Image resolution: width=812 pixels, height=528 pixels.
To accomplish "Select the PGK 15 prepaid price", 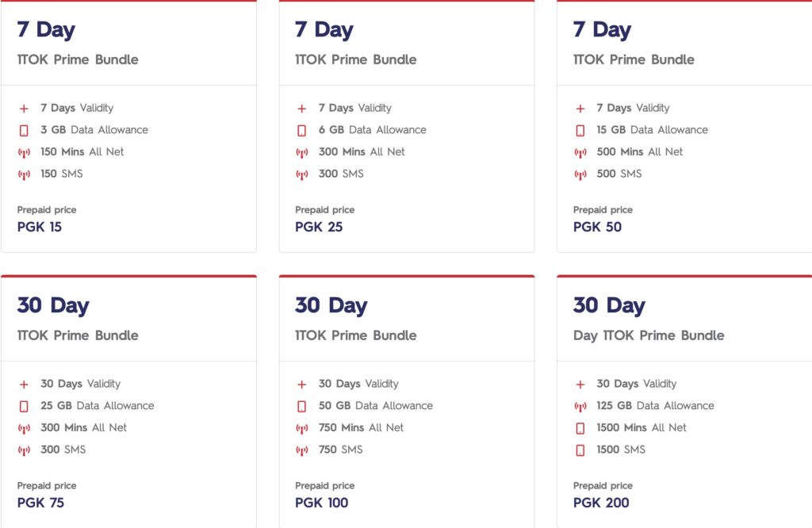I will click(x=40, y=227).
